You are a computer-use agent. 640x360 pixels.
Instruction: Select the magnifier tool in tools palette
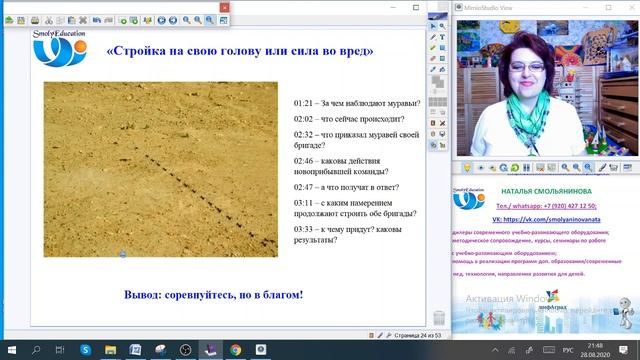click(x=442, y=27)
